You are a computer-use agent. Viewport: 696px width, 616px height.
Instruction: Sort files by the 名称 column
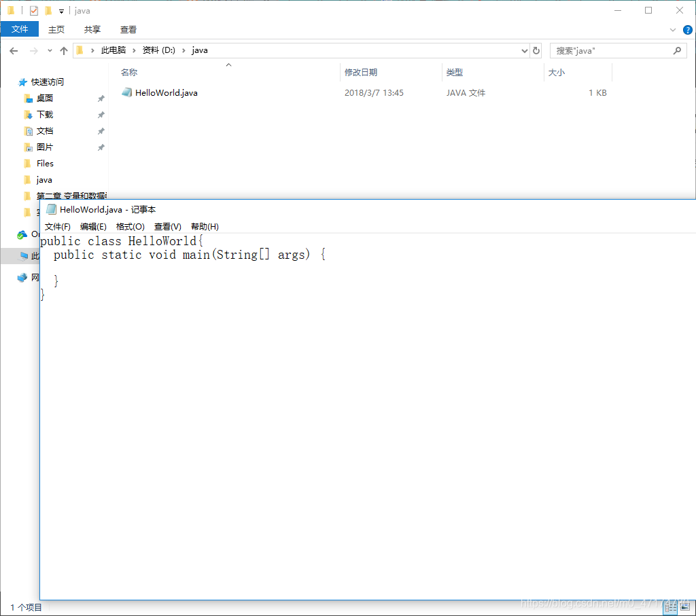129,72
